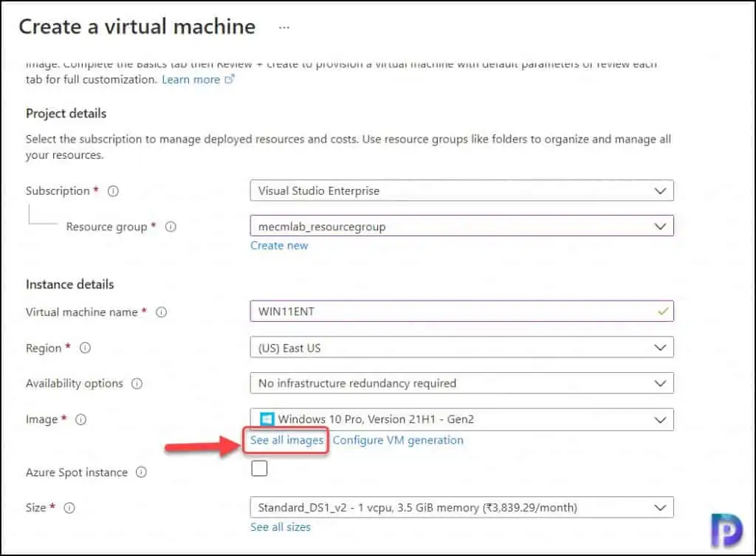Viewport: 756px width, 556px height.
Task: Open the ellipsis menu beside the page title
Action: point(284,27)
